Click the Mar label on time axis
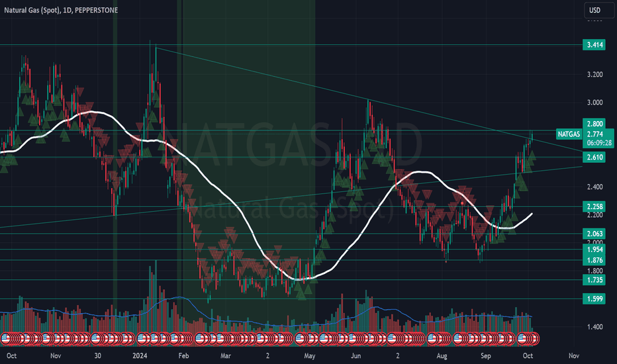Viewport: 617px width, 364px height. tap(226, 356)
